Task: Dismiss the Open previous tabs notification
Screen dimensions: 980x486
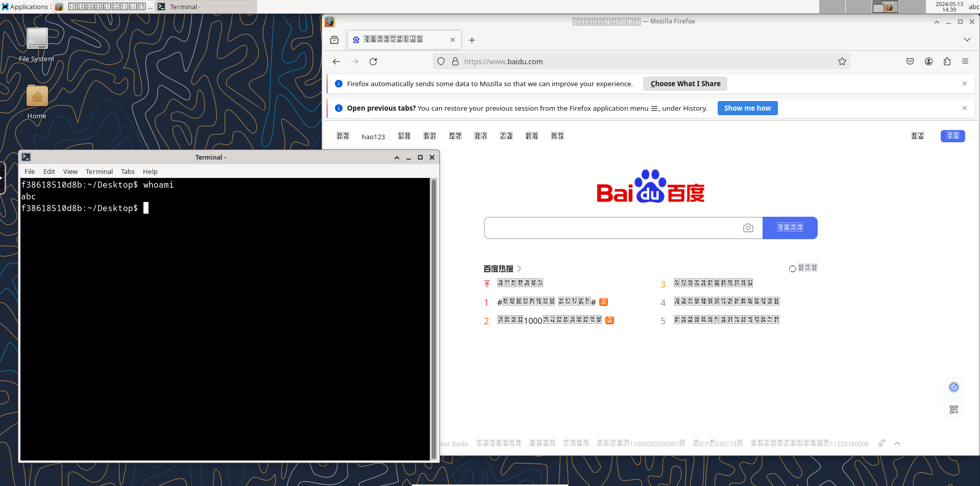Action: [x=965, y=108]
